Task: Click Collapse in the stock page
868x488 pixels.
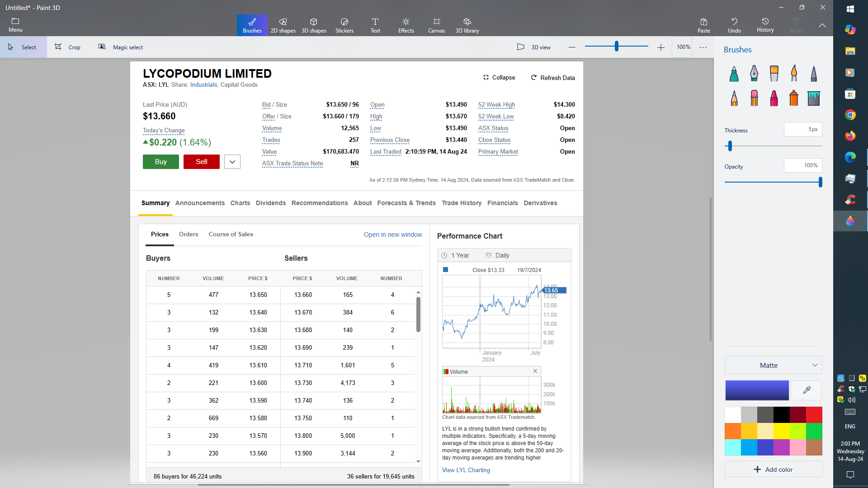Action: pos(499,78)
